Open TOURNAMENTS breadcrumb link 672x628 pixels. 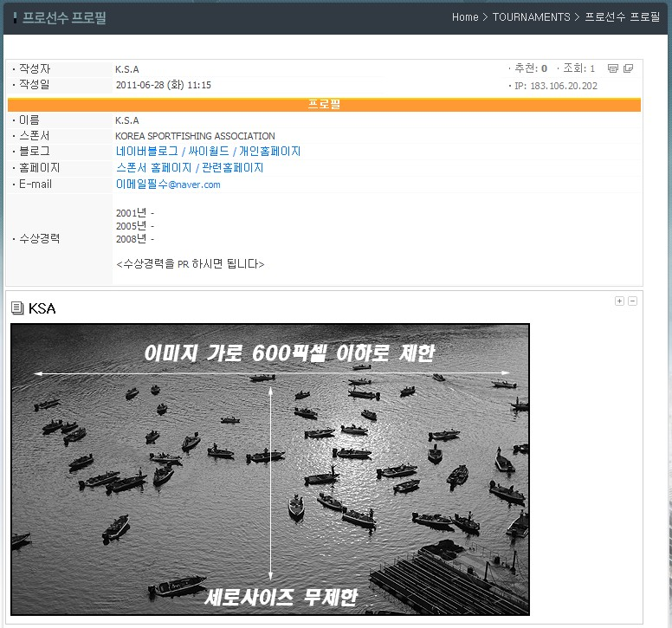pyautogui.click(x=531, y=17)
